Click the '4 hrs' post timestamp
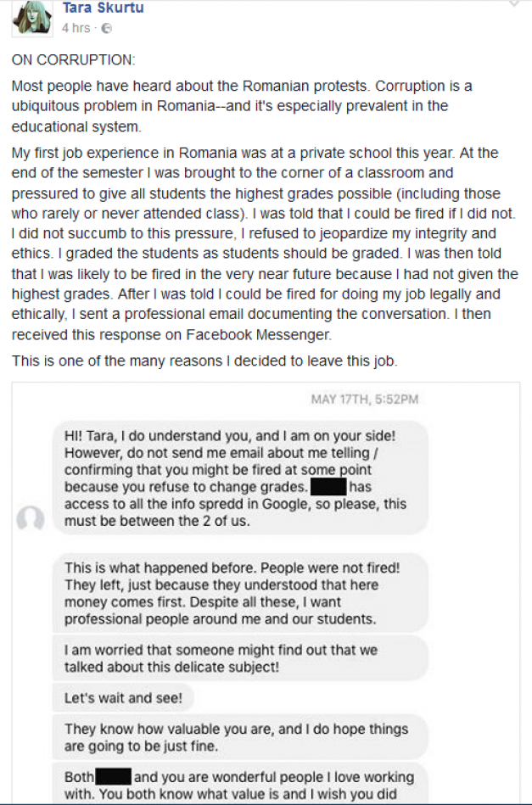 76,28
